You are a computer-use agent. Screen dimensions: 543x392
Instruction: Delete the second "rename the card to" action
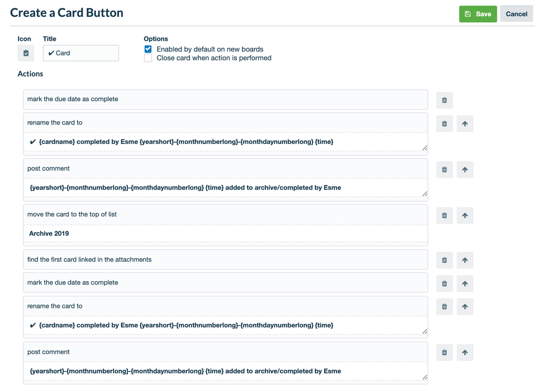tap(444, 306)
